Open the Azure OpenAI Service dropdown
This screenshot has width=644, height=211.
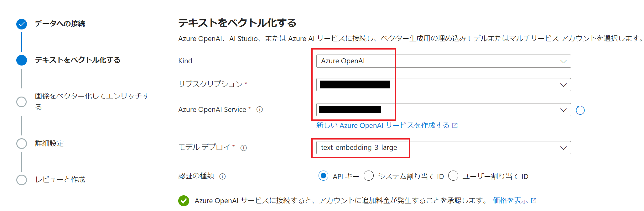click(444, 110)
